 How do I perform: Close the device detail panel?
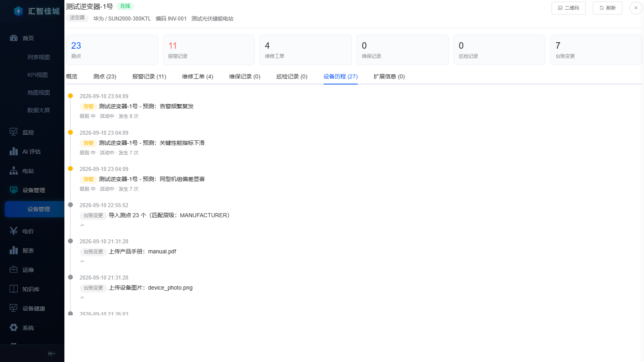(x=636, y=8)
